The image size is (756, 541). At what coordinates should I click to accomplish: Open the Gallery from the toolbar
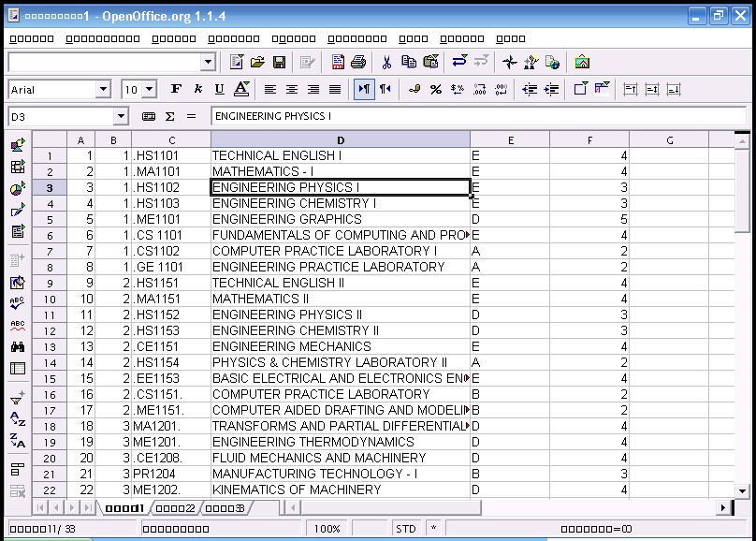pyautogui.click(x=581, y=62)
